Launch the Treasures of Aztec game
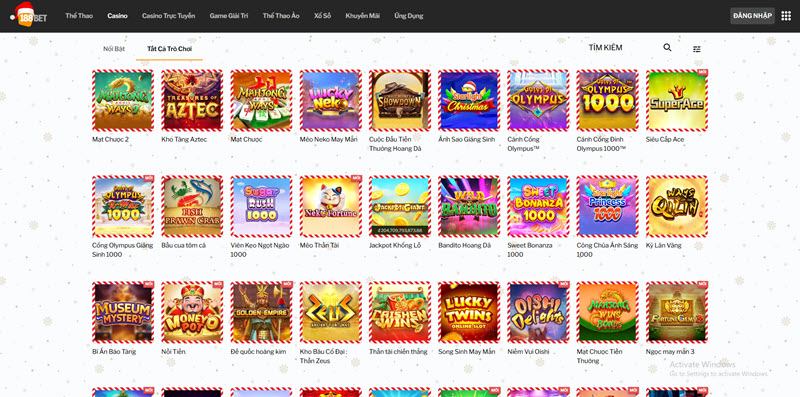This screenshot has height=397, width=800. click(192, 101)
